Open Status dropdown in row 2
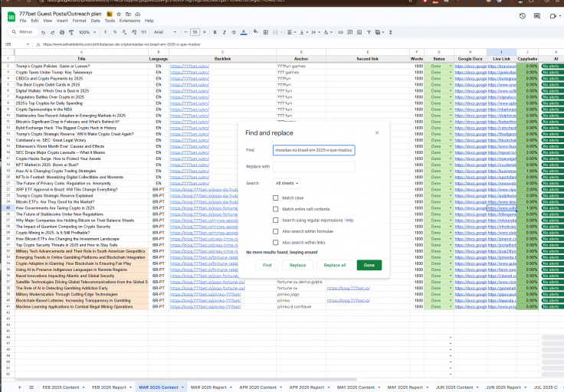Screen dimensions: 564x392 [x=451, y=66]
